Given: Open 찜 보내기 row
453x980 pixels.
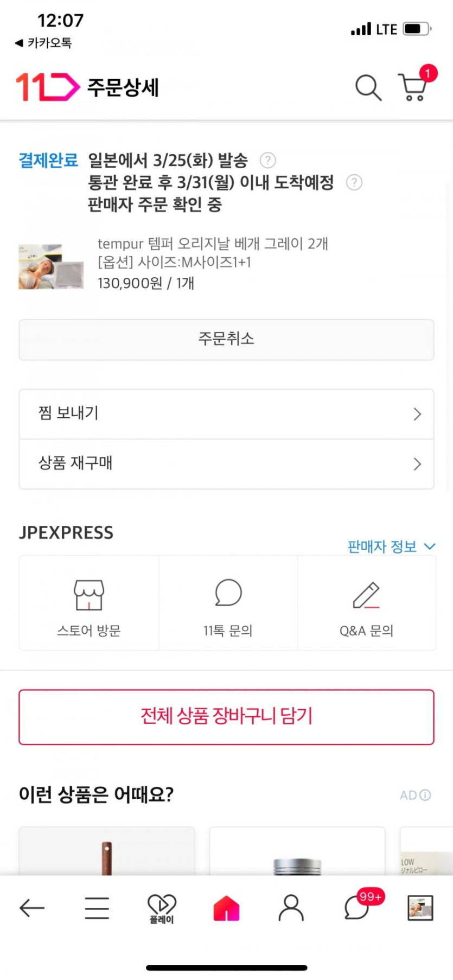Looking at the screenshot, I should pyautogui.click(x=226, y=414).
